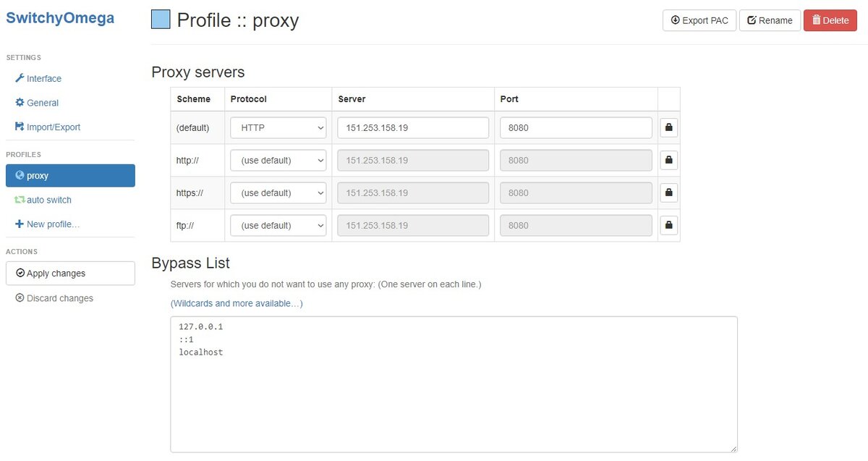Viewport: 868px width, 461px height.
Task: Click the retweet icon beside auto switch
Action: point(20,200)
